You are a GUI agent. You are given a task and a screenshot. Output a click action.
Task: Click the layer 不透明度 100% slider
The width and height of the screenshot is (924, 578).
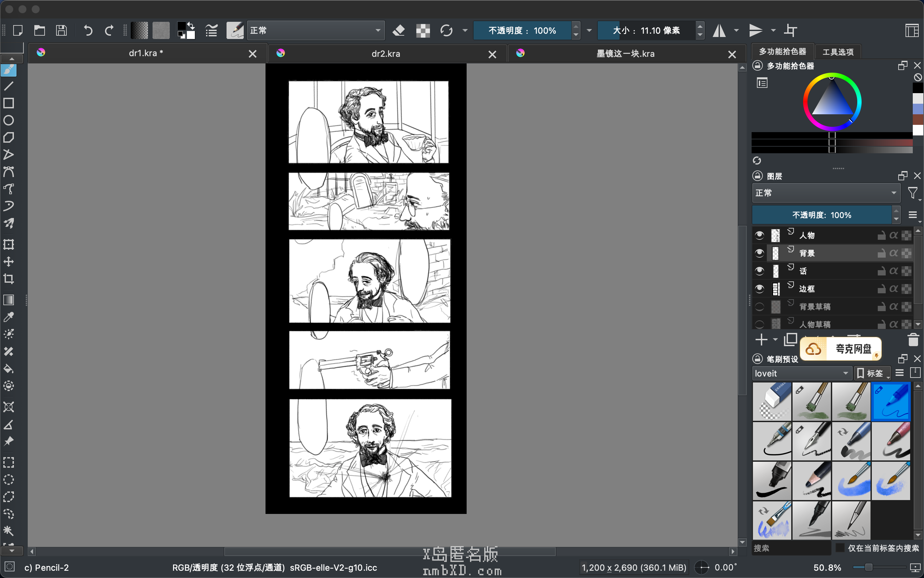[x=822, y=215]
